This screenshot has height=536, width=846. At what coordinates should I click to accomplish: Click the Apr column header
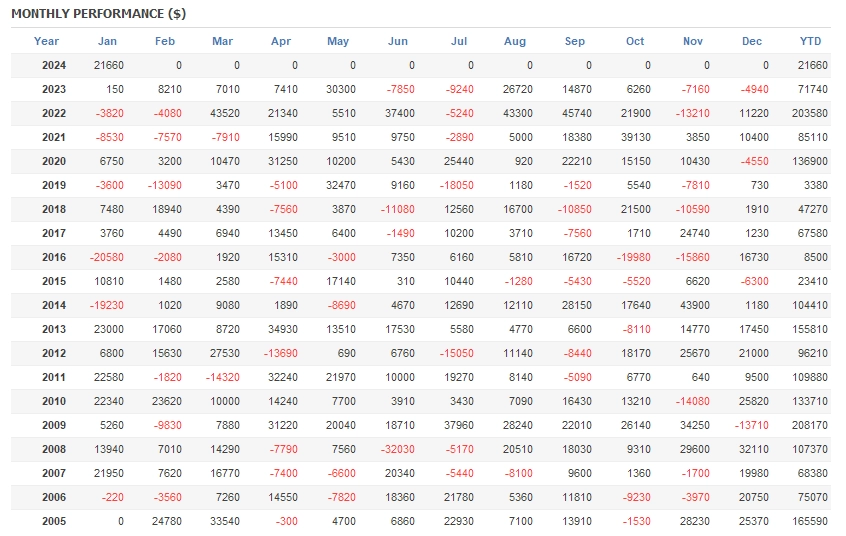(281, 42)
